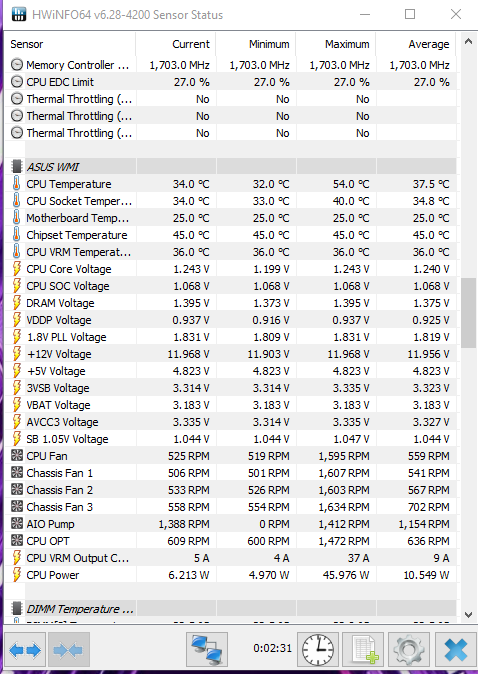Select the CPU Power sensor row

[x=231, y=575]
